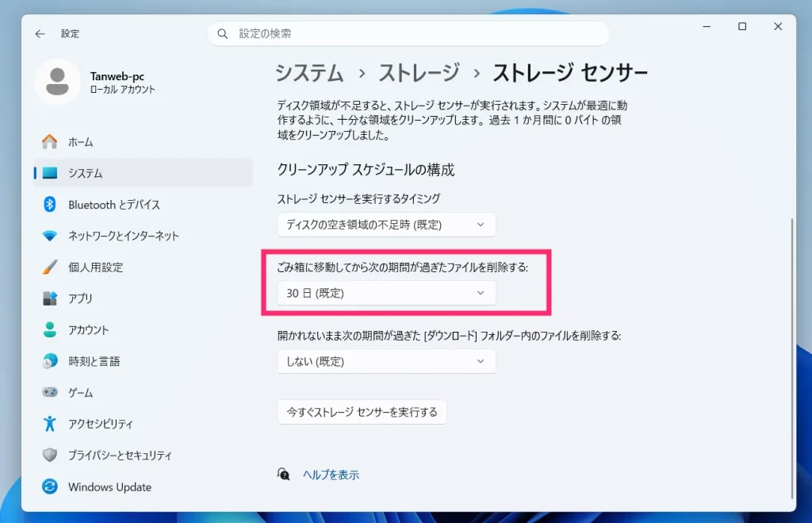Go to プライバシーとセキュリティ
The height and width of the screenshot is (523, 812).
(143, 455)
